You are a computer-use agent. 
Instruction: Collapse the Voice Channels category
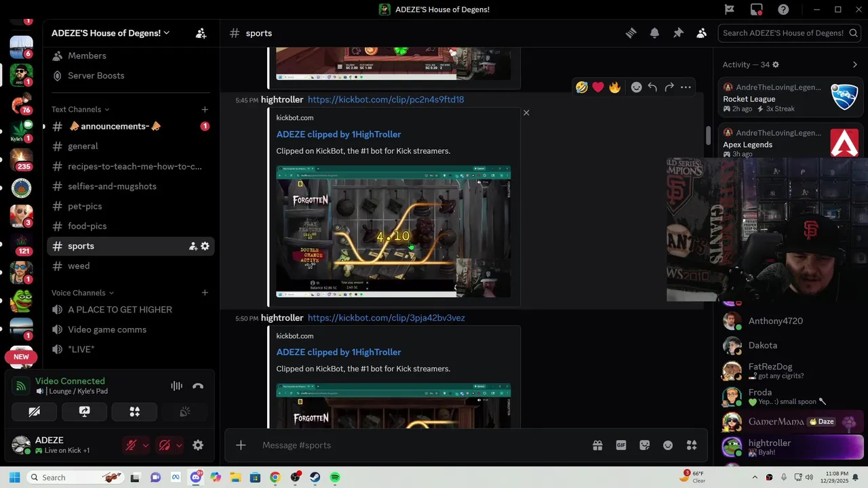83,293
